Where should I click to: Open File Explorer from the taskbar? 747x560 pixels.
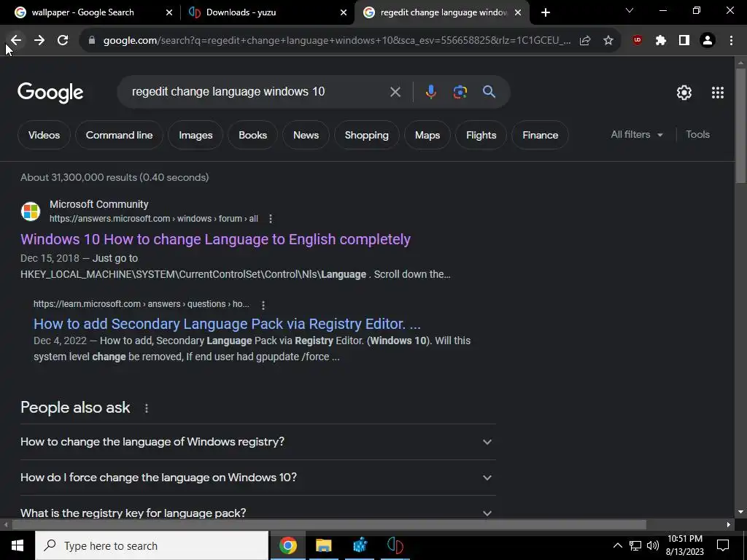[x=323, y=545]
